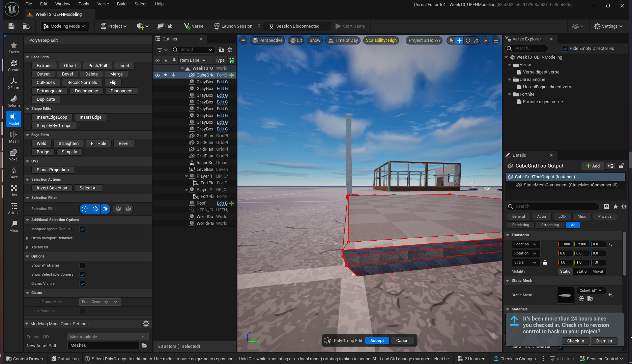Open Tools menu
Viewport: 632px width, 364px height.
tap(84, 4)
